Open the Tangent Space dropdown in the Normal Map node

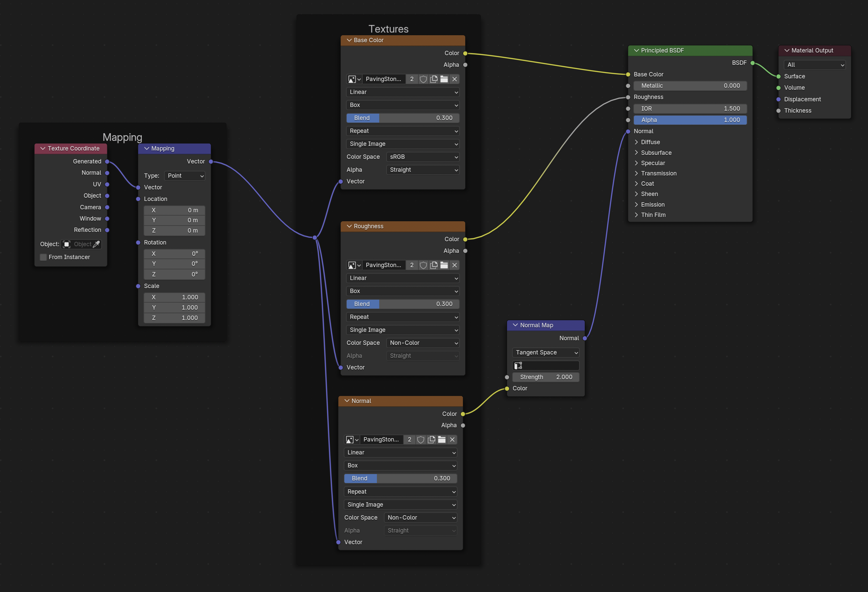click(x=545, y=353)
